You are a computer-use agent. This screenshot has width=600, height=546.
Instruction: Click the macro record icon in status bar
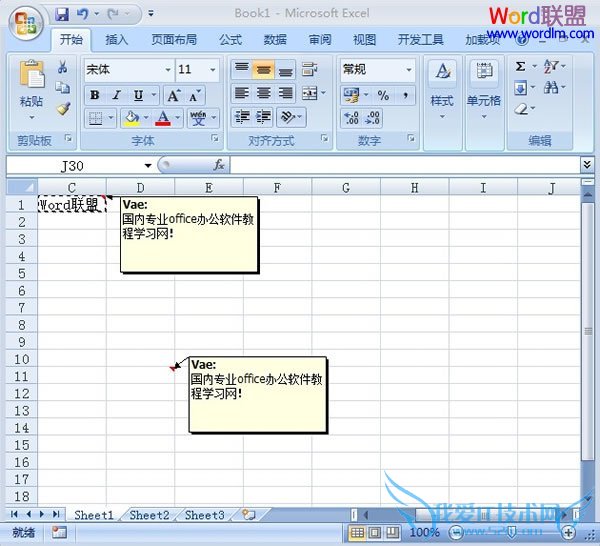[x=60, y=532]
